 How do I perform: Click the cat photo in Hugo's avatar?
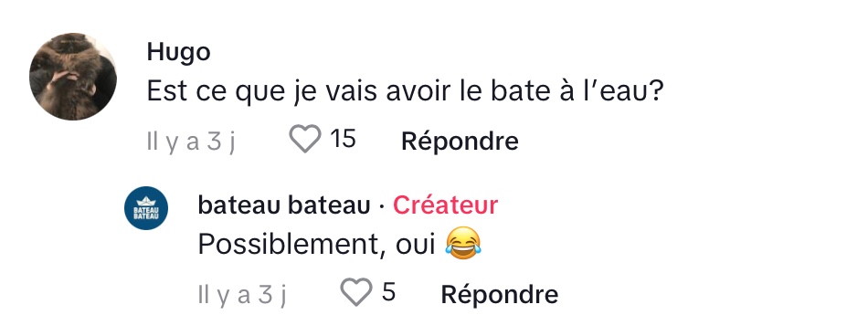(72, 77)
